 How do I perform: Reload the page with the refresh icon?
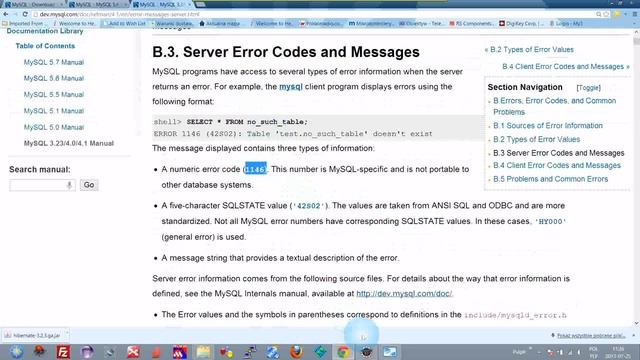tap(25, 14)
